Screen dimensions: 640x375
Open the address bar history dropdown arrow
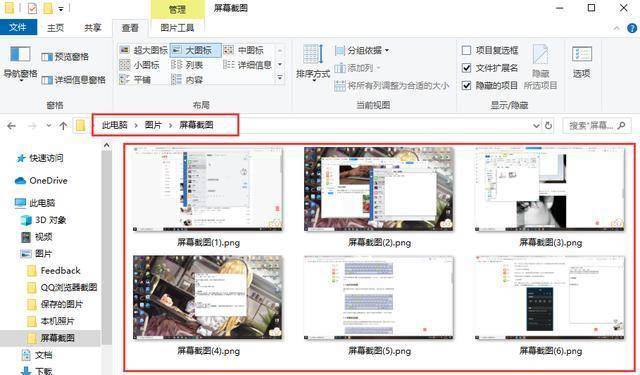(536, 126)
